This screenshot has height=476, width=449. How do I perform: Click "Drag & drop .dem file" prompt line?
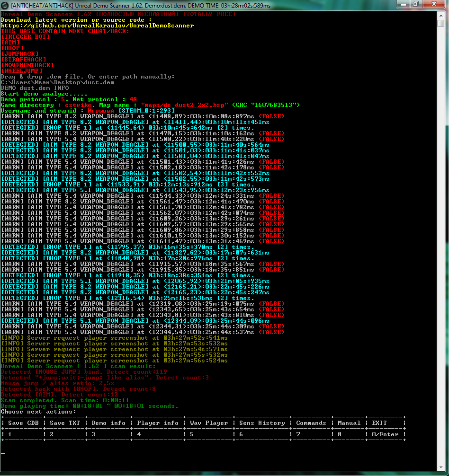[88, 77]
